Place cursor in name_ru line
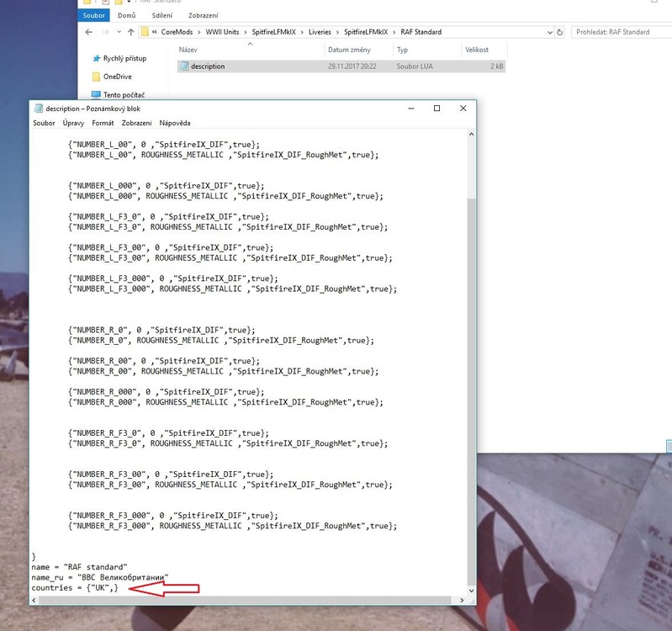 (x=100, y=578)
